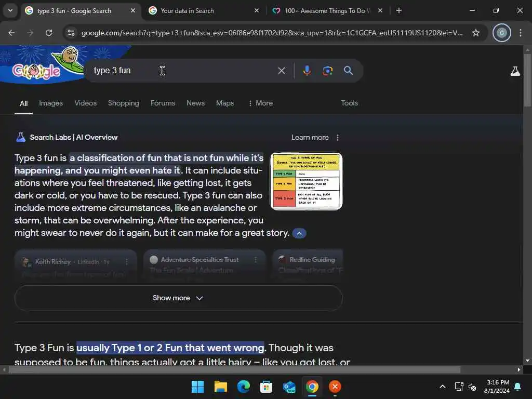The width and height of the screenshot is (532, 399).
Task: Open the Chrome three-dot menu
Action: (521, 33)
